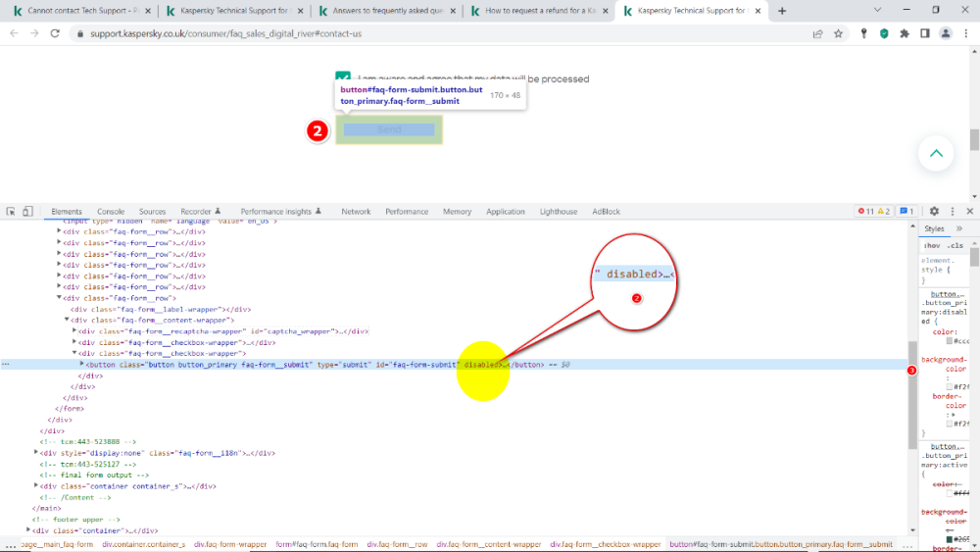Select div.container.container_s in the breadcrumb
980x552 pixels.
tap(143, 544)
